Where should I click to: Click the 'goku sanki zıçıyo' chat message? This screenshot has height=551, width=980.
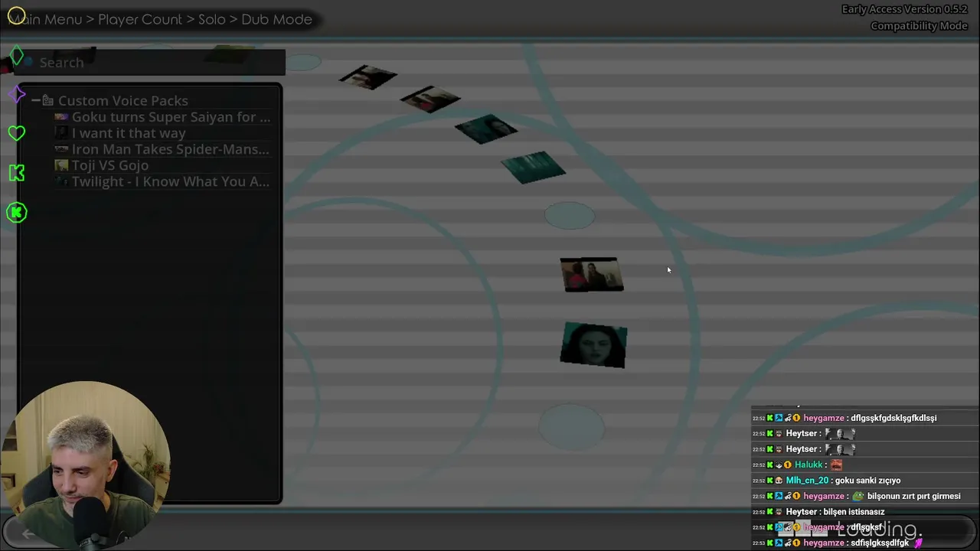point(867,481)
